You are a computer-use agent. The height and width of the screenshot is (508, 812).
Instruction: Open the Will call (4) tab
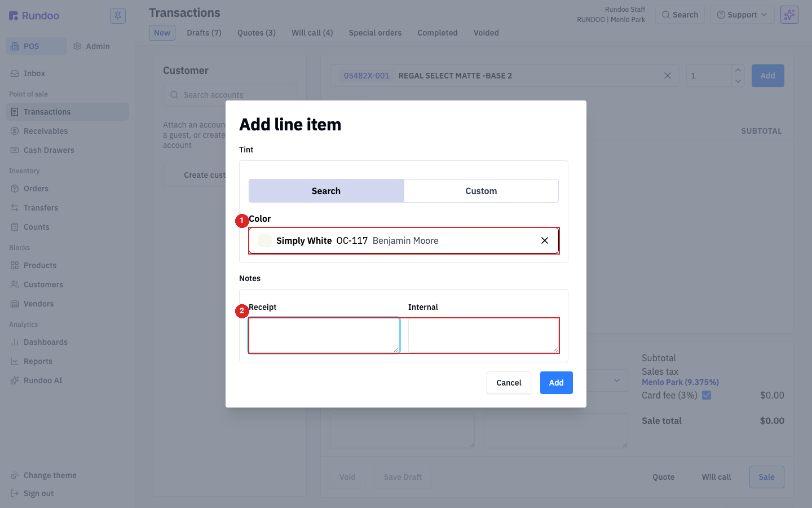coord(312,33)
